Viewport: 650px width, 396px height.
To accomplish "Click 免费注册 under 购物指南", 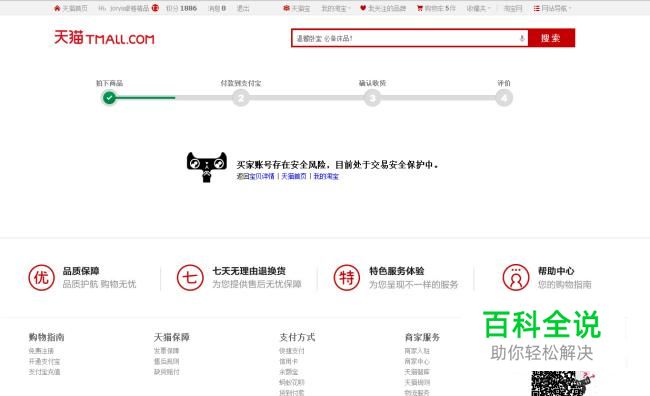I will pos(41,351).
